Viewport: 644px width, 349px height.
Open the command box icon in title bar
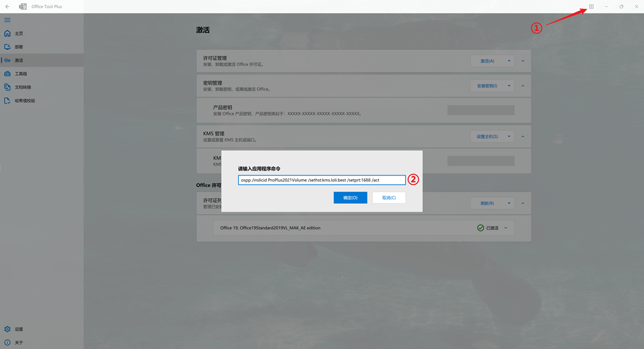(592, 7)
